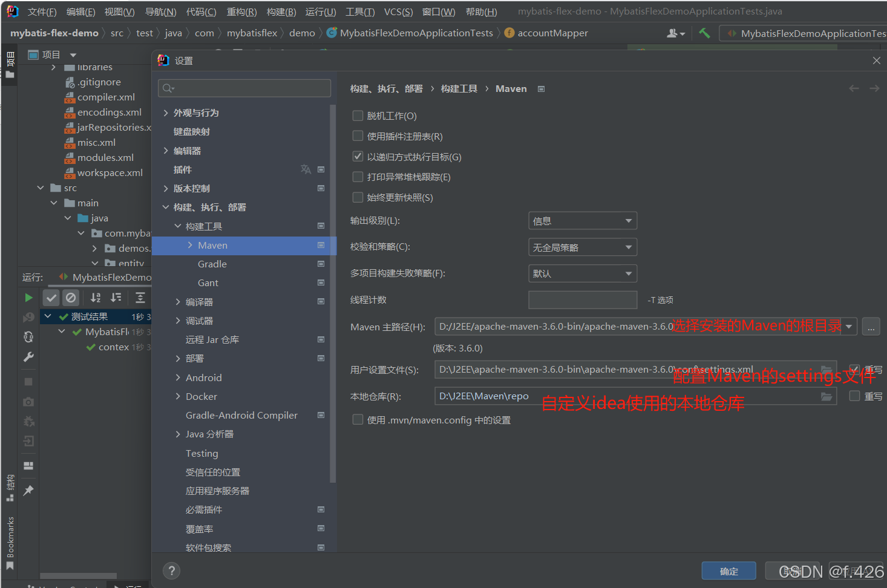Open the 视图(V) menu
The height and width of the screenshot is (588, 887).
pyautogui.click(x=119, y=11)
